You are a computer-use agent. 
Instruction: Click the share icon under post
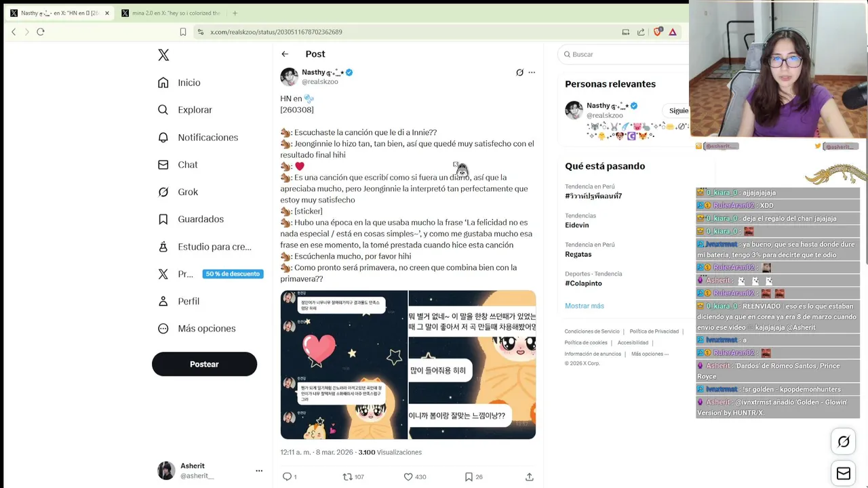(x=530, y=476)
